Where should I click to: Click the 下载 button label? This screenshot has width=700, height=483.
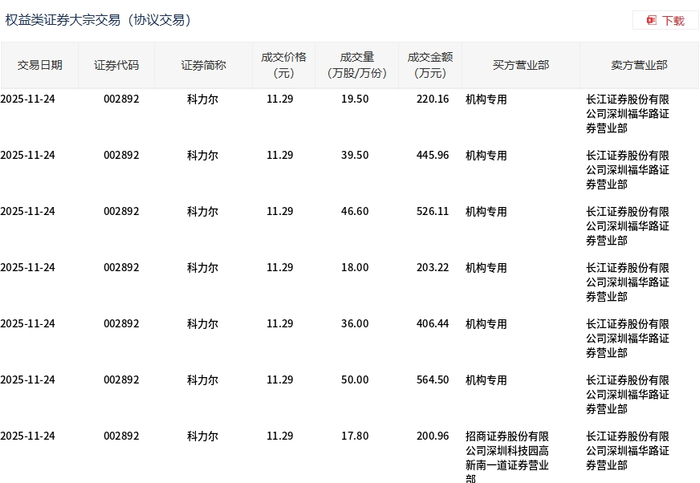673,20
